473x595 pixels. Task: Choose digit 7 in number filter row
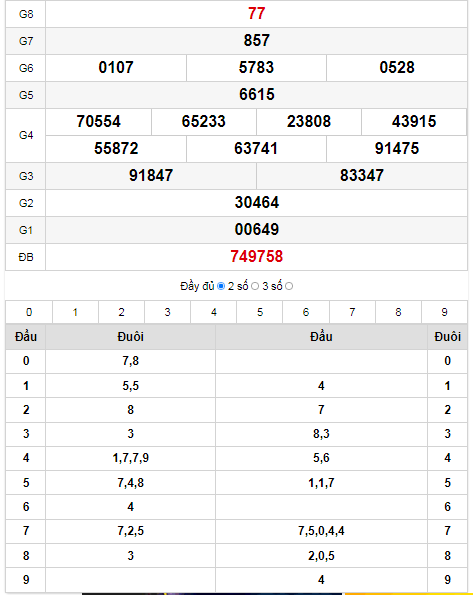[352, 312]
